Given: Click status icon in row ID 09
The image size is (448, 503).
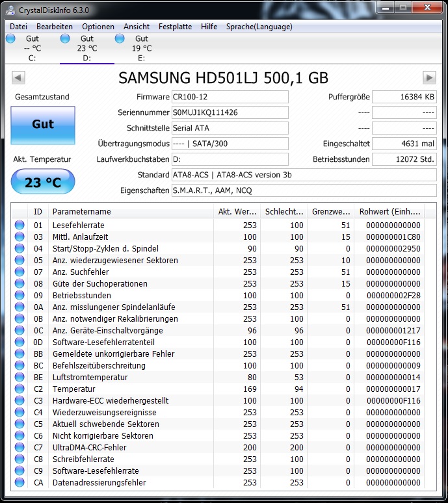Looking at the screenshot, I should 20,295.
